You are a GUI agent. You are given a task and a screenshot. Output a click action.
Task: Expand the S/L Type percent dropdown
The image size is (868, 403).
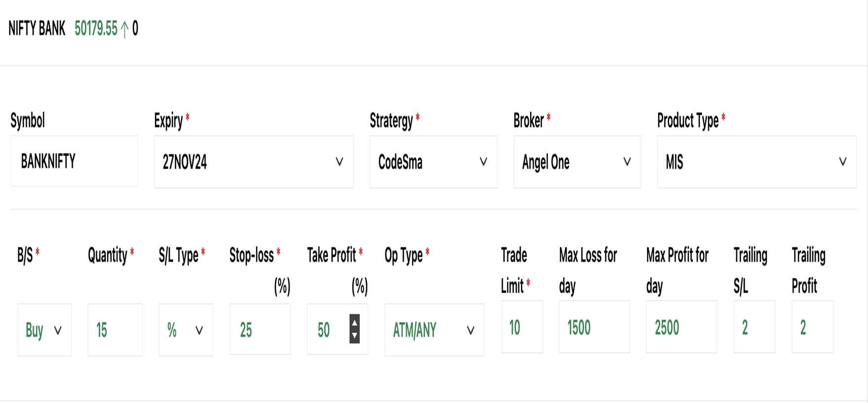click(185, 330)
